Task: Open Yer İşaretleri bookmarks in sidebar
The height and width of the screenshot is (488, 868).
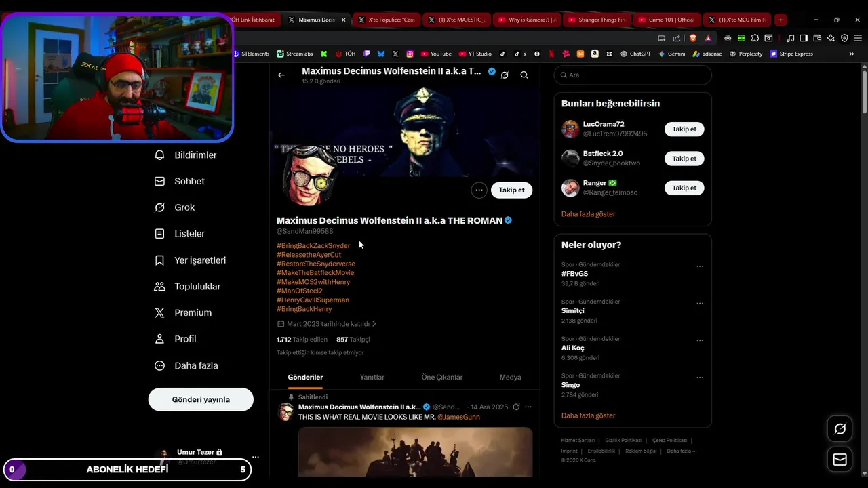Action: point(191,260)
